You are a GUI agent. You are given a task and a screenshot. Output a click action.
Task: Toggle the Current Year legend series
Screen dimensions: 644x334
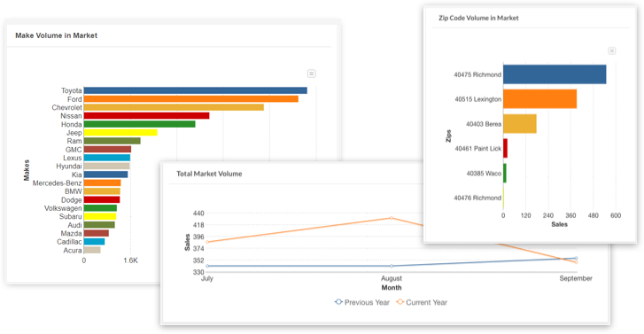(x=422, y=302)
